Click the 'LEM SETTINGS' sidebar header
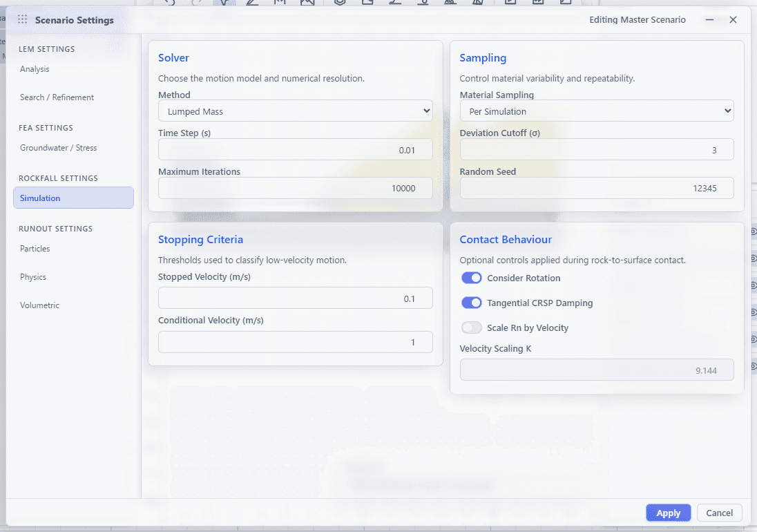Image resolution: width=757 pixels, height=532 pixels. (47, 49)
